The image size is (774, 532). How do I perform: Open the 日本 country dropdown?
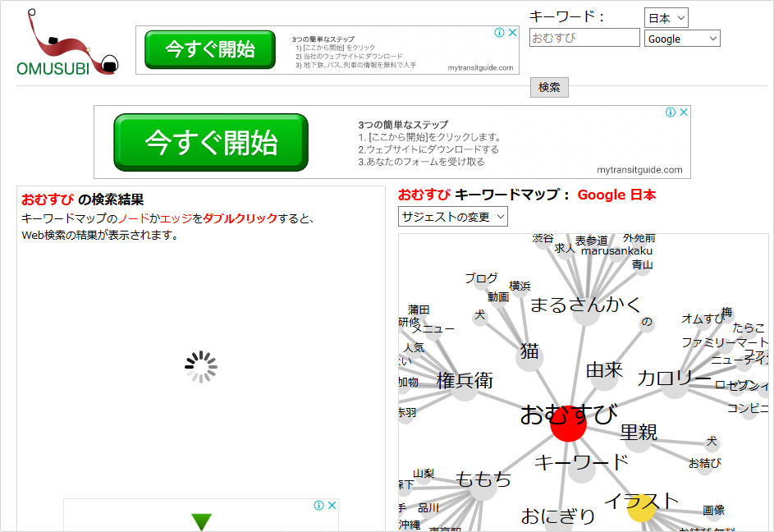666,18
